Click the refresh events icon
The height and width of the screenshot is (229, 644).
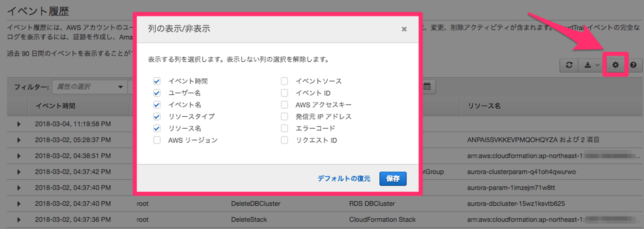pyautogui.click(x=569, y=65)
